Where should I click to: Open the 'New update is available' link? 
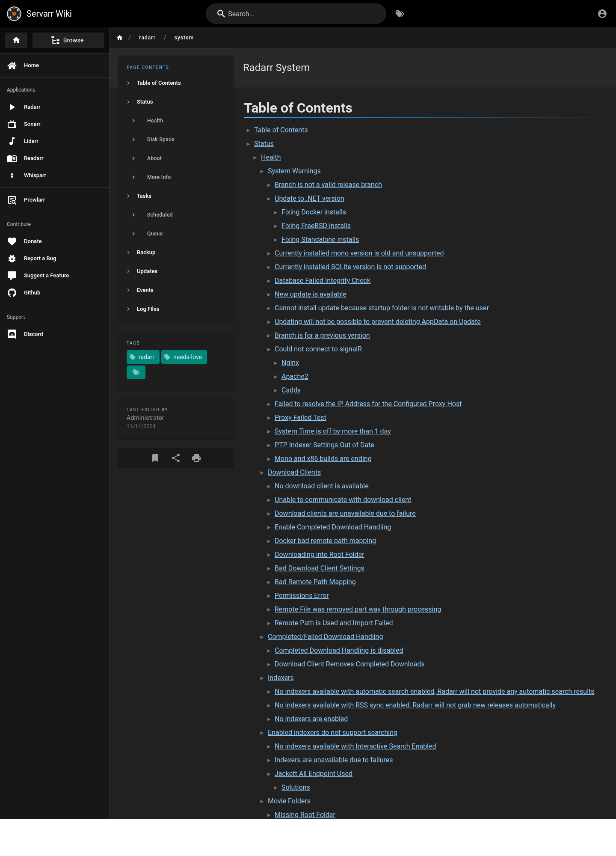pos(311,294)
